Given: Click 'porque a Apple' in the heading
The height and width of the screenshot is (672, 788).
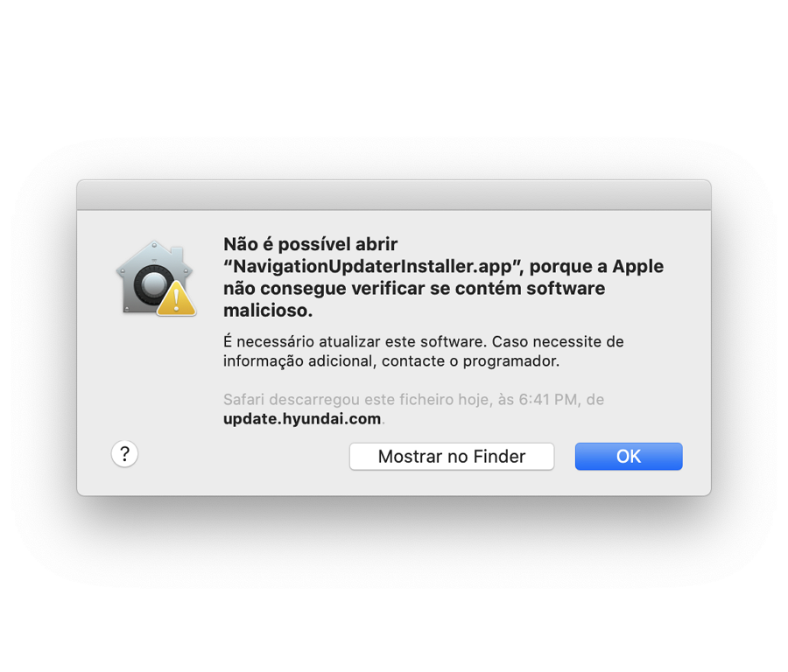Looking at the screenshot, I should pos(596,266).
